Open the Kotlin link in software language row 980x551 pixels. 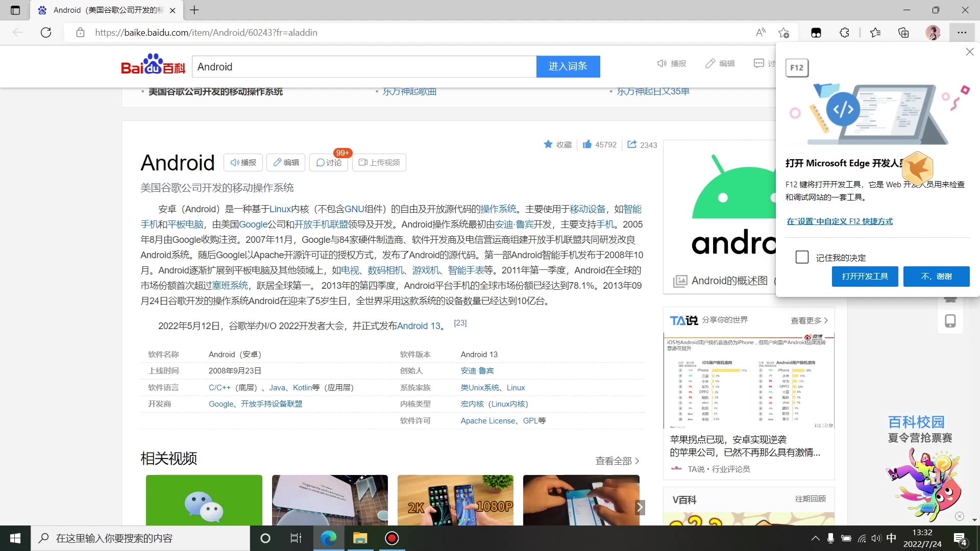tap(303, 388)
